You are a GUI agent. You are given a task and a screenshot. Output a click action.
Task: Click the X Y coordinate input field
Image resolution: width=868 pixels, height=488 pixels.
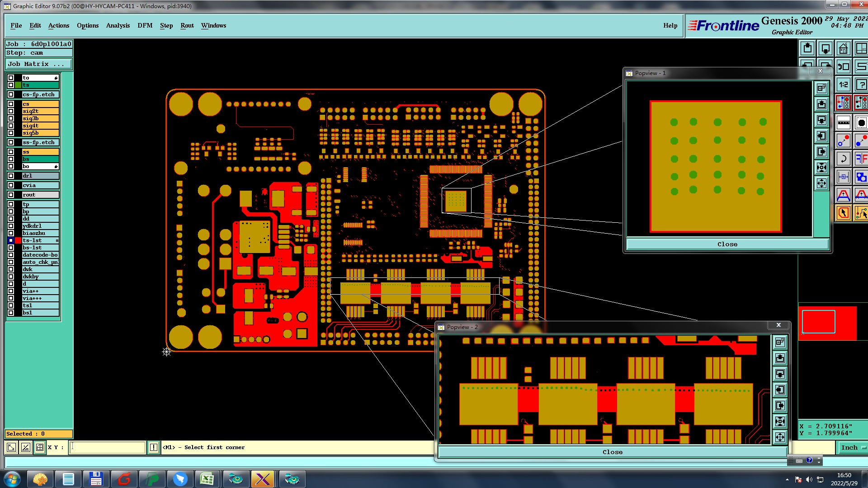pos(108,447)
